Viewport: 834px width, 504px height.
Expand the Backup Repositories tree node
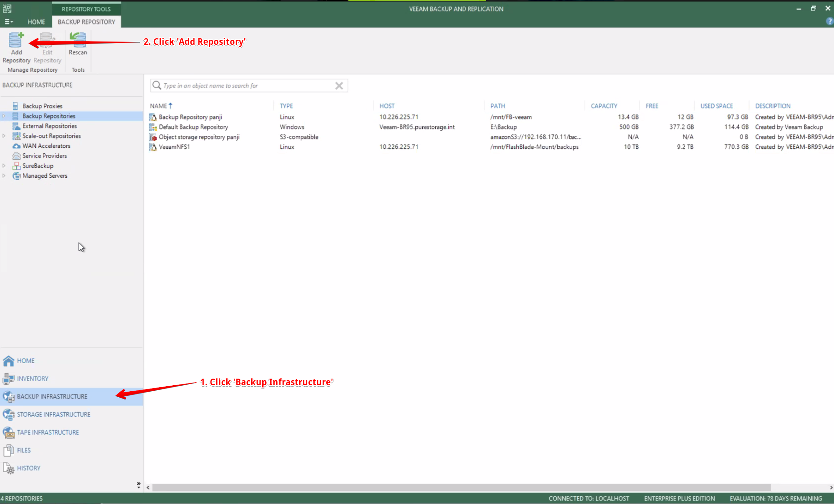coord(4,116)
